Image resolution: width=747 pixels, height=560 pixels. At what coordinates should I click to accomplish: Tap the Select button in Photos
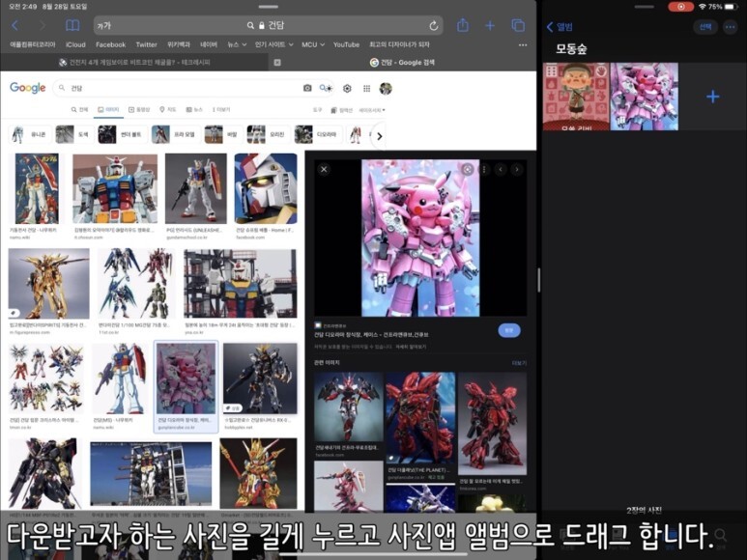pyautogui.click(x=705, y=27)
